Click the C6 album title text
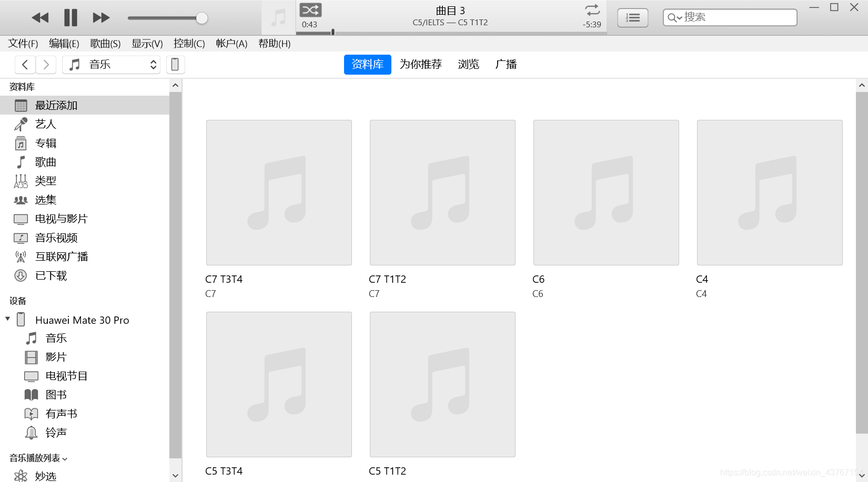The width and height of the screenshot is (868, 482). (538, 279)
